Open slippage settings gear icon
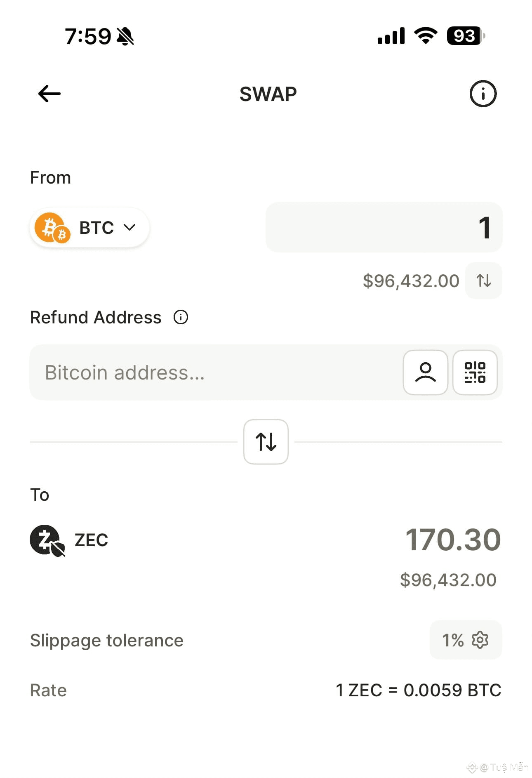The image size is (532, 778). pyautogui.click(x=480, y=640)
